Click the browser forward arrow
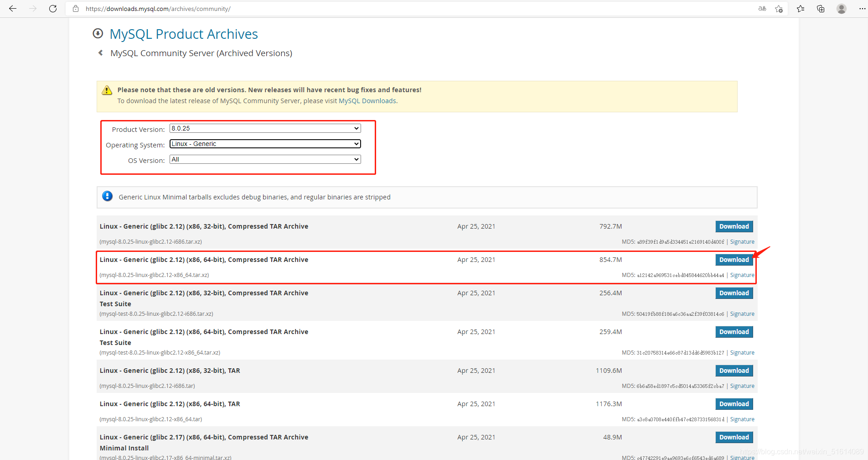Viewport: 868px width, 460px height. [x=33, y=9]
